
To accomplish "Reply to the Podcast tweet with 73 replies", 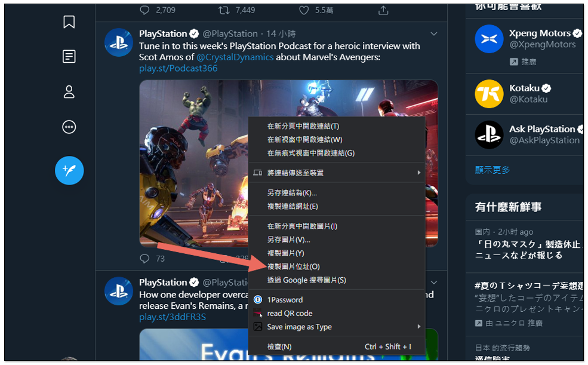I will 144,259.
